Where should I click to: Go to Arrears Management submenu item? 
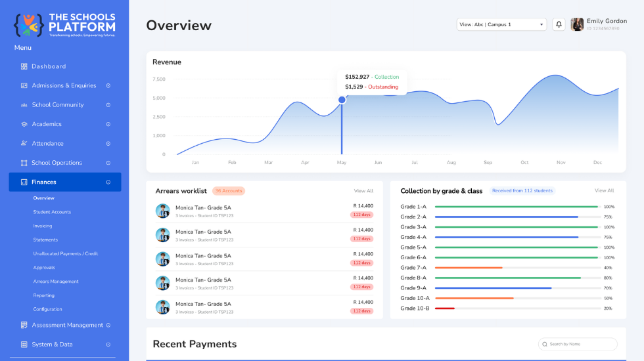click(56, 282)
